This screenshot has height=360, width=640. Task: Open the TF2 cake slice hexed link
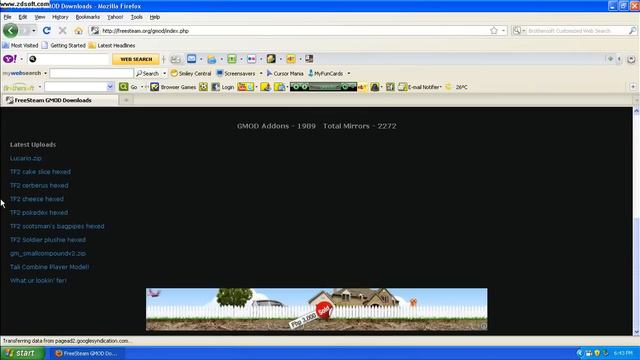(x=40, y=172)
